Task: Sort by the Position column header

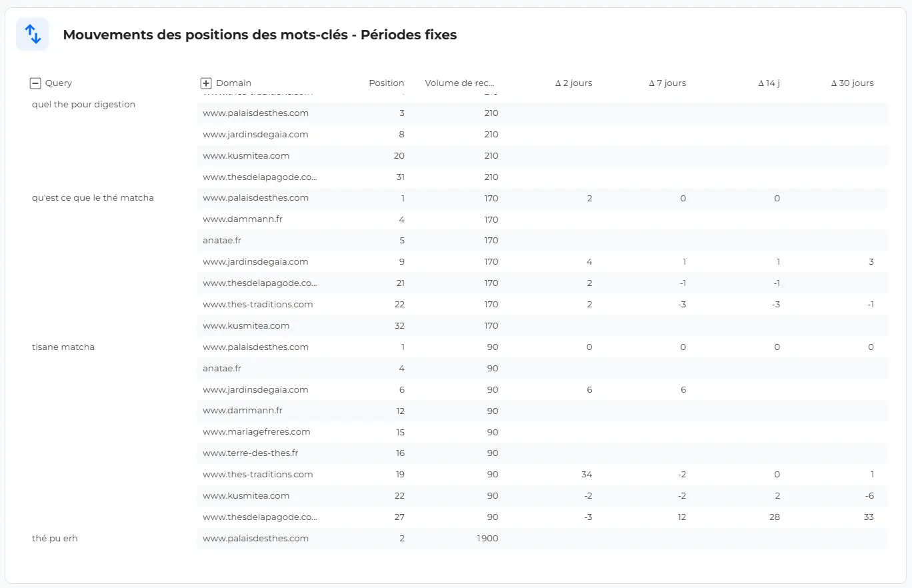Action: point(387,83)
